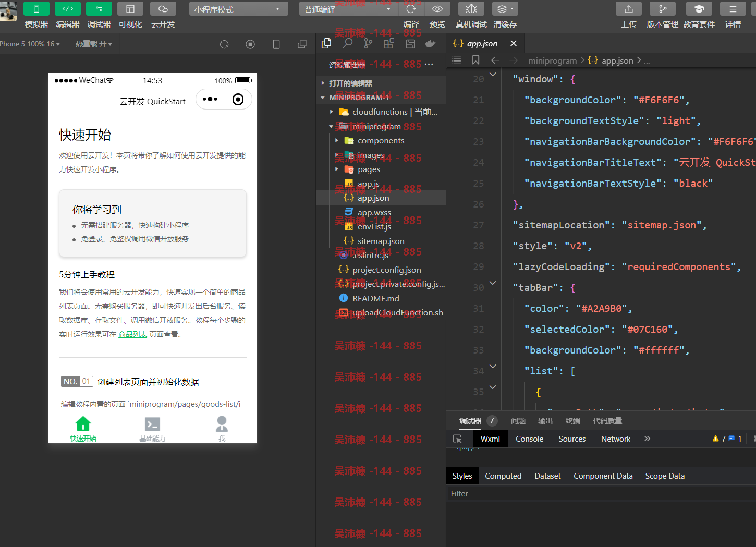756x547 pixels.
Task: Expand the pages folder
Action: coord(381,169)
